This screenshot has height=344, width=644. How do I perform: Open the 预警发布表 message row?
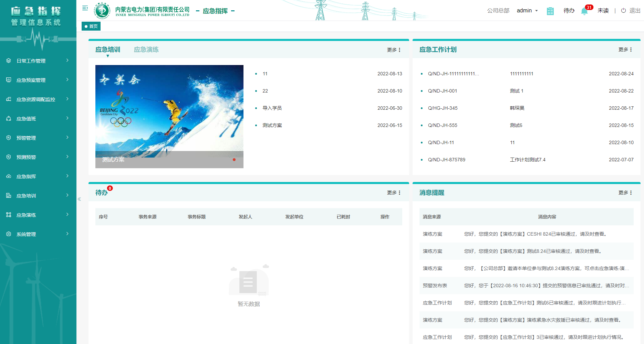pos(527,286)
